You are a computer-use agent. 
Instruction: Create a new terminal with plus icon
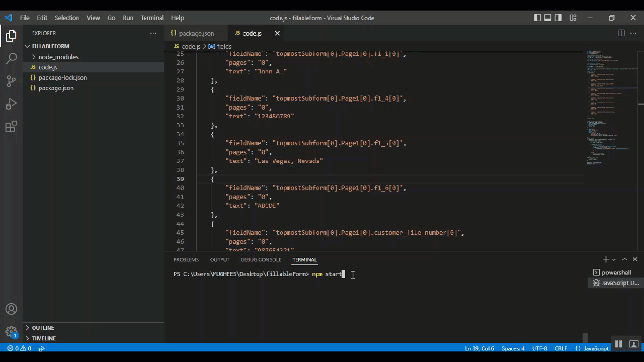click(606, 259)
